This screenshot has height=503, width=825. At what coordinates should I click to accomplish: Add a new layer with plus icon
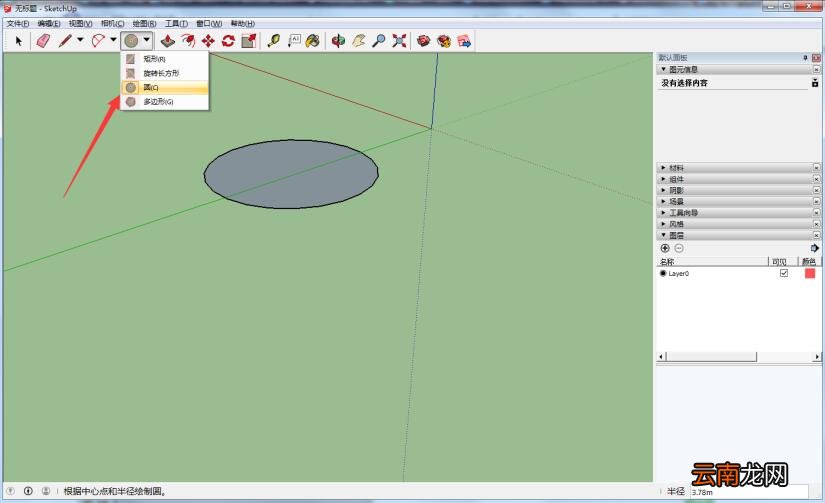pos(665,248)
